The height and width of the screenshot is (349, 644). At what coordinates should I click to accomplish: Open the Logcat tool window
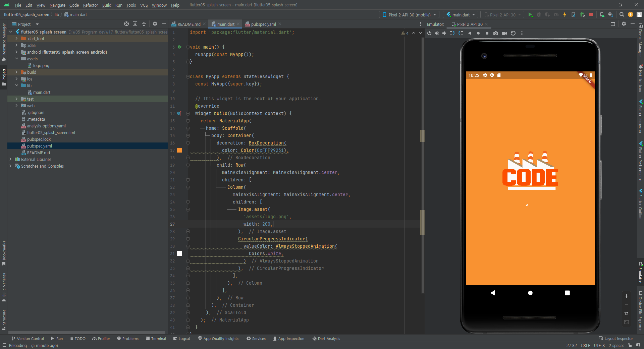point(182,339)
